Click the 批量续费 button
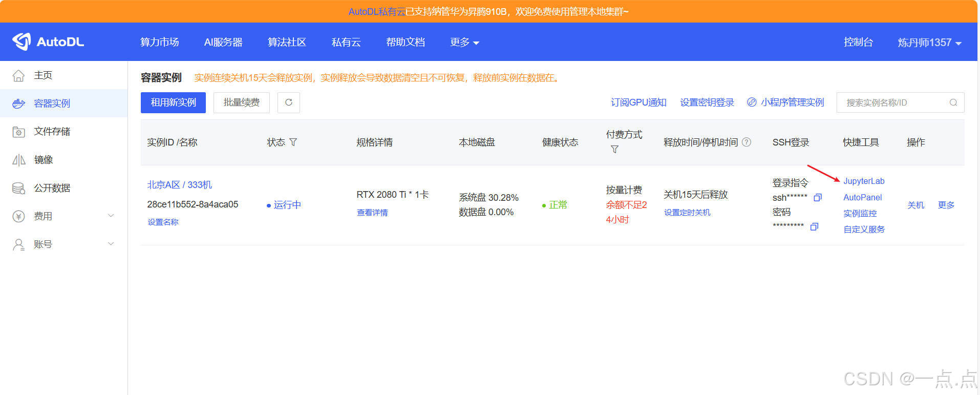Image resolution: width=980 pixels, height=395 pixels. pos(242,102)
